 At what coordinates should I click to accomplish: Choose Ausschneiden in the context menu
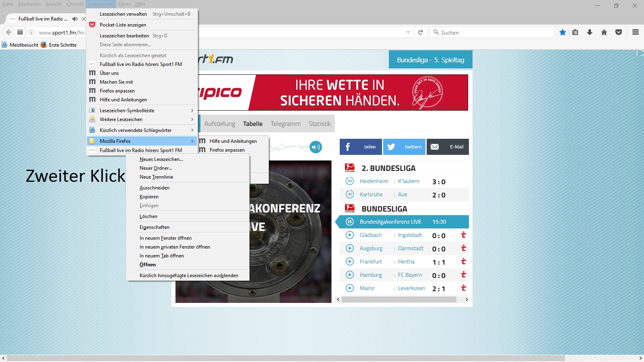point(188,188)
